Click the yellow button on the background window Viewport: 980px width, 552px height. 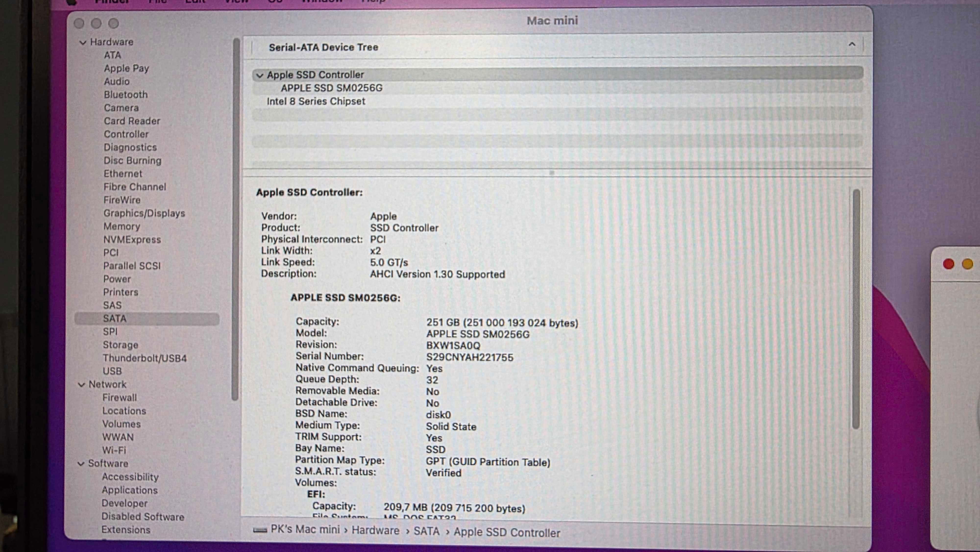968,264
